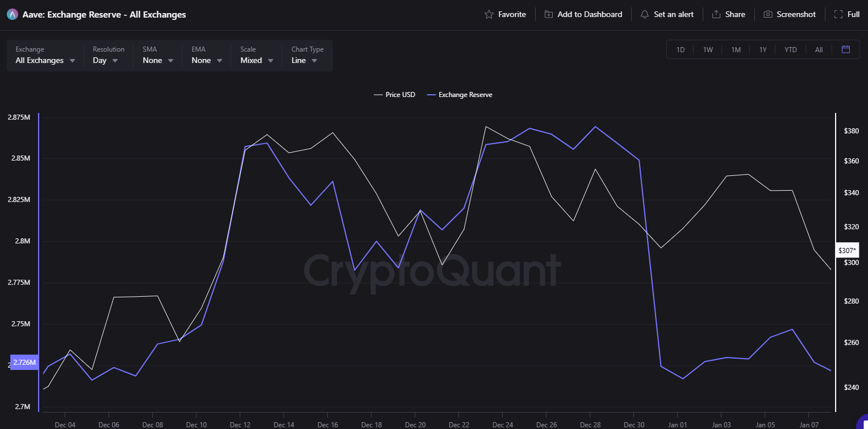Select the 1W time range

click(708, 50)
